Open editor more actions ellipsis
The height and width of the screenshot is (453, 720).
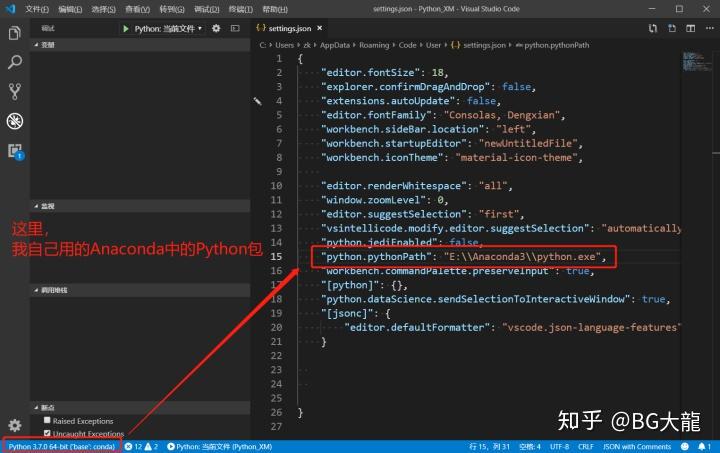709,28
